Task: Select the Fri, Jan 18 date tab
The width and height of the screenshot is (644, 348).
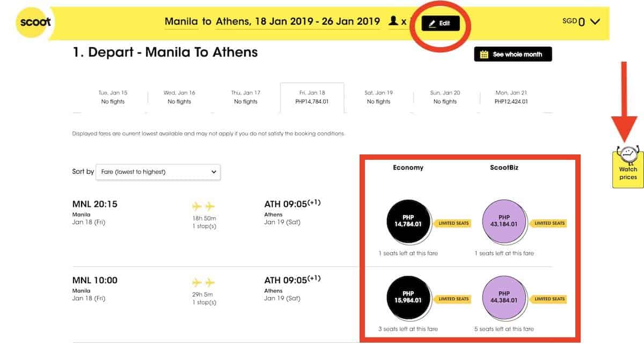Action: 312,97
